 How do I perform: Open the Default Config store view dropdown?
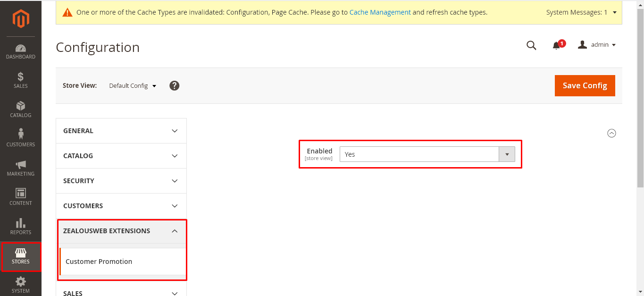click(x=133, y=86)
